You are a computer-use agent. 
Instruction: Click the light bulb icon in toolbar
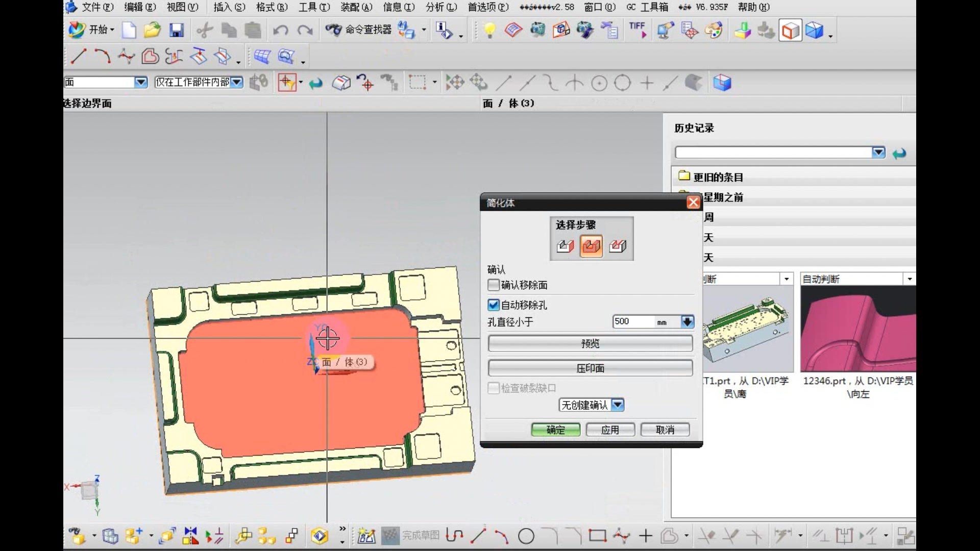click(x=489, y=31)
